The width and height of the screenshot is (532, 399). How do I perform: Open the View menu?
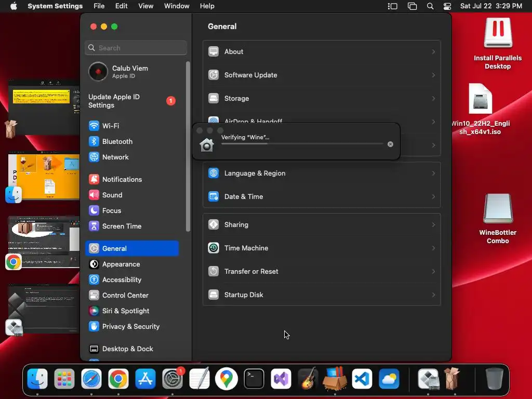point(145,6)
